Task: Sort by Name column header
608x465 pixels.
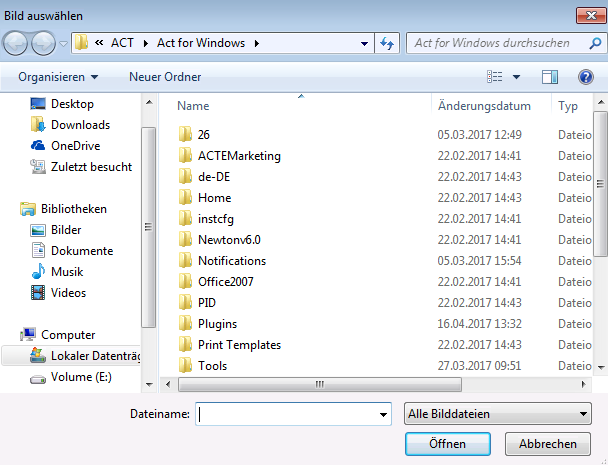Action: [x=193, y=106]
